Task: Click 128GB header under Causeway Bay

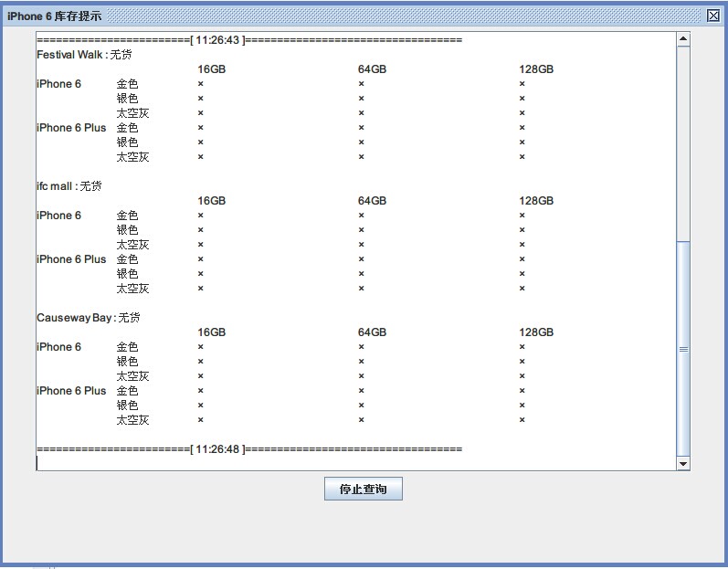Action: point(536,332)
